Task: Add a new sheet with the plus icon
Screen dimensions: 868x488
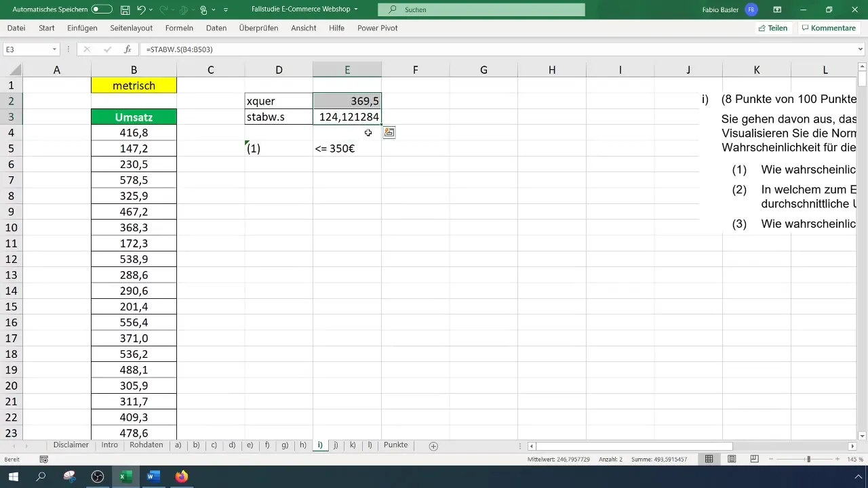Action: tap(433, 446)
